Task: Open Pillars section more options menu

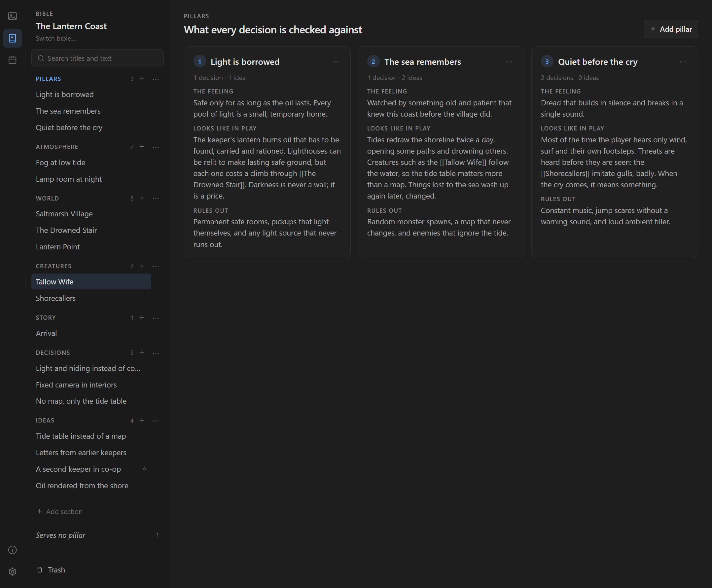Action: (x=156, y=79)
